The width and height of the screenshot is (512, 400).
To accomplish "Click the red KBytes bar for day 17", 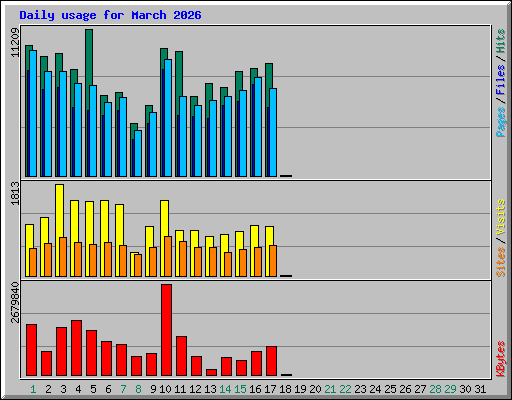I will click(271, 361).
